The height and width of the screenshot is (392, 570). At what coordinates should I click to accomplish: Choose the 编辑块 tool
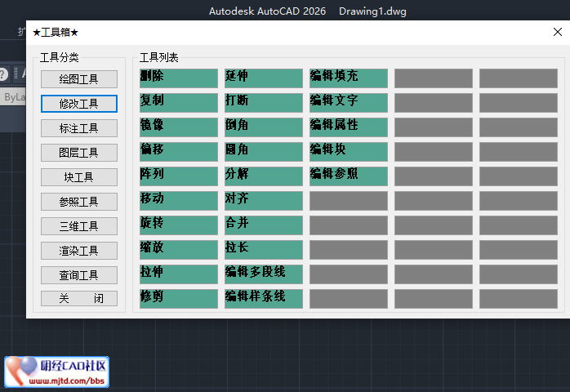pos(349,152)
